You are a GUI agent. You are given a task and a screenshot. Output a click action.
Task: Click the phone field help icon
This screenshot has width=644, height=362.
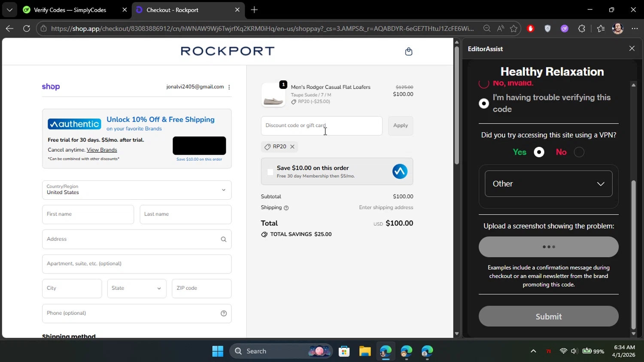point(224,313)
